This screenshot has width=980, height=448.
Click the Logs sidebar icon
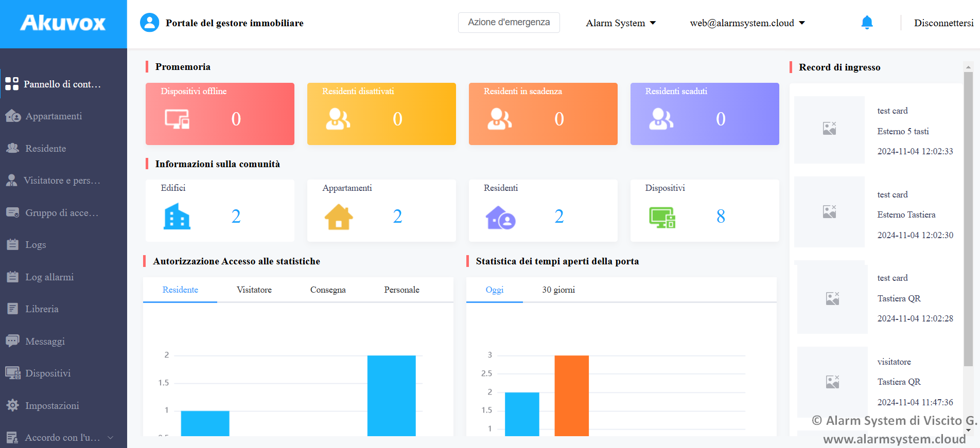point(12,244)
